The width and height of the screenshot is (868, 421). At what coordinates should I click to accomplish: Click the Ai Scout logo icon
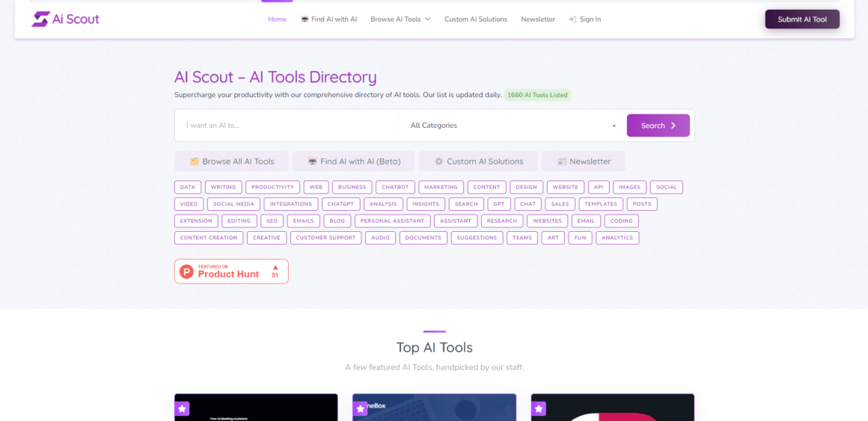pos(40,19)
